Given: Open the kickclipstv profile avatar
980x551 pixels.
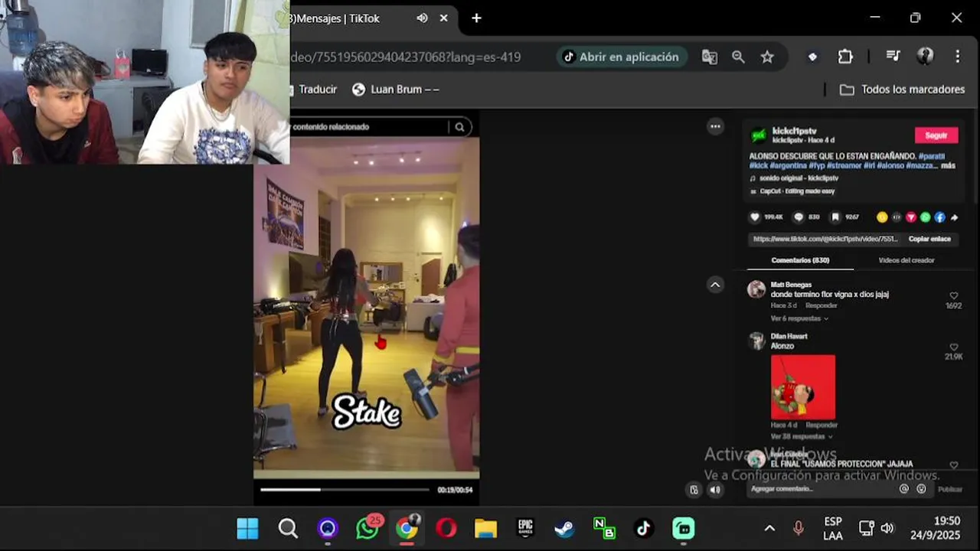Looking at the screenshot, I should [x=758, y=135].
